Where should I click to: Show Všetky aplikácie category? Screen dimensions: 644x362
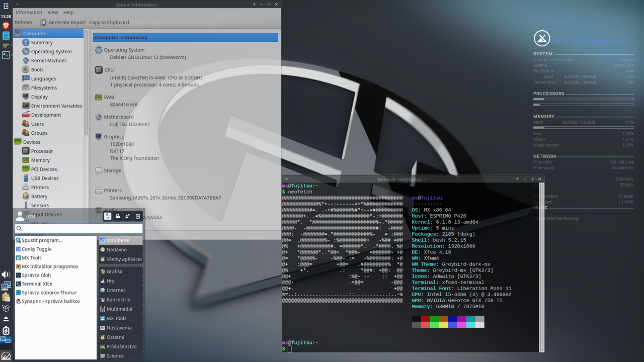coord(121,259)
